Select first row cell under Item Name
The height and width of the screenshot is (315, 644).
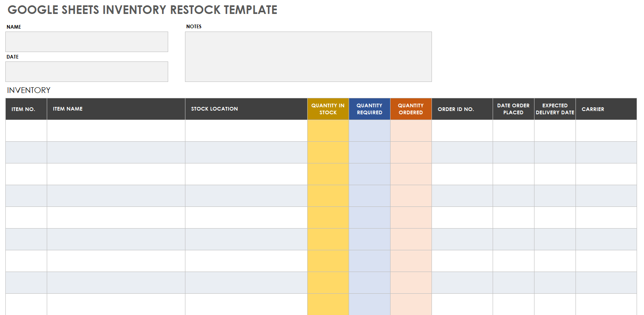116,131
